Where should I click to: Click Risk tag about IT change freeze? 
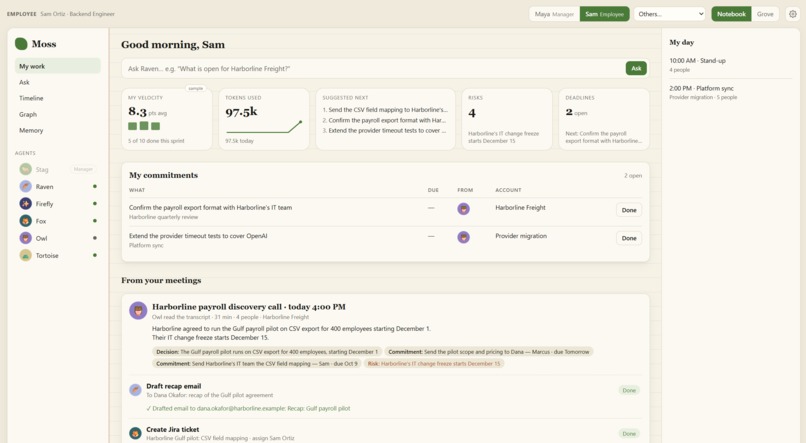coord(434,363)
